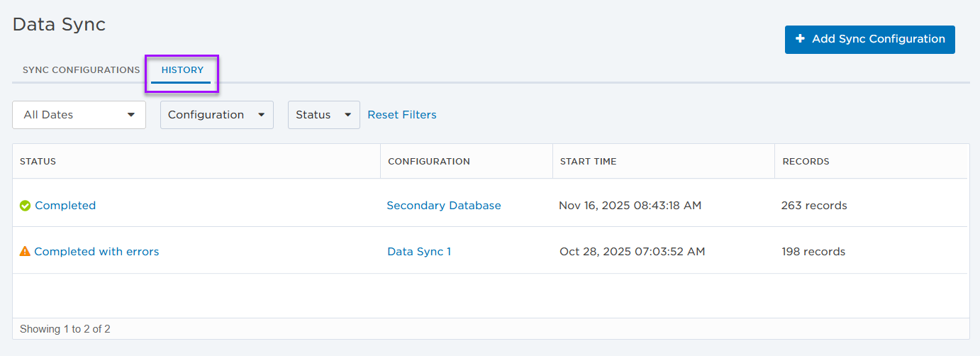Open the Data Sync 1 configuration link
Screen dimensions: 980x356
pyautogui.click(x=418, y=252)
